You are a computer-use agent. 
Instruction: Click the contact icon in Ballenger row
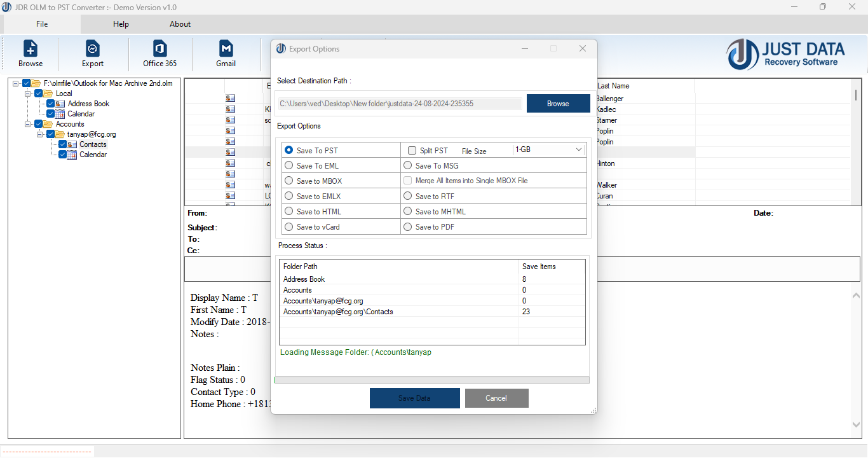tap(230, 99)
